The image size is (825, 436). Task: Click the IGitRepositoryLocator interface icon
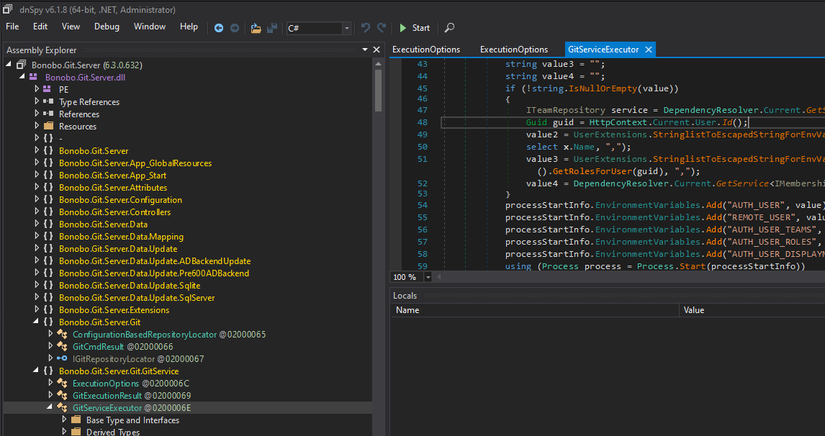(x=62, y=358)
